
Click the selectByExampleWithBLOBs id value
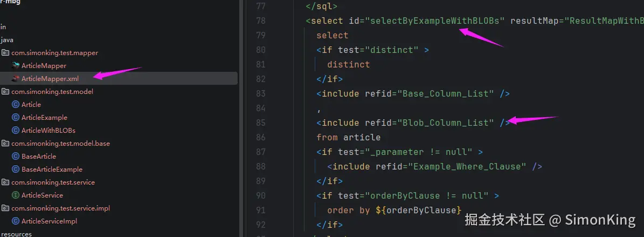pyautogui.click(x=434, y=21)
